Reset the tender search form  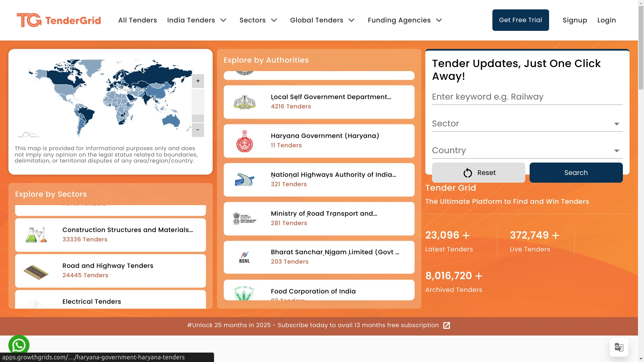[479, 173]
